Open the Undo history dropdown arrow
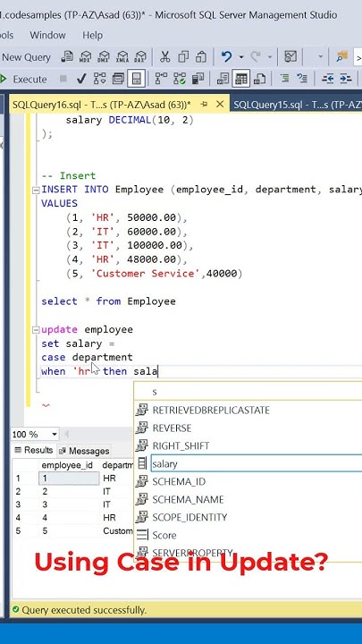The width and height of the screenshot is (362, 644). coord(241,56)
